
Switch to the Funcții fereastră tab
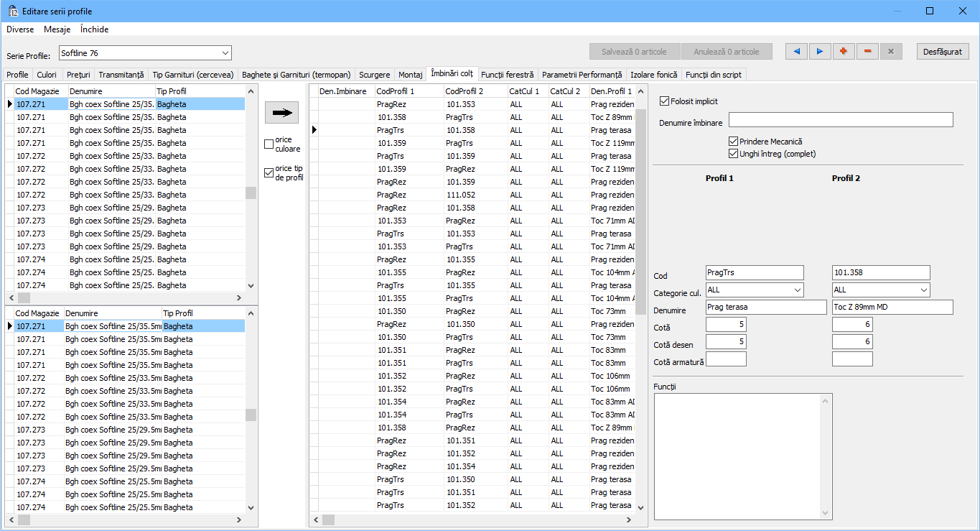point(508,75)
